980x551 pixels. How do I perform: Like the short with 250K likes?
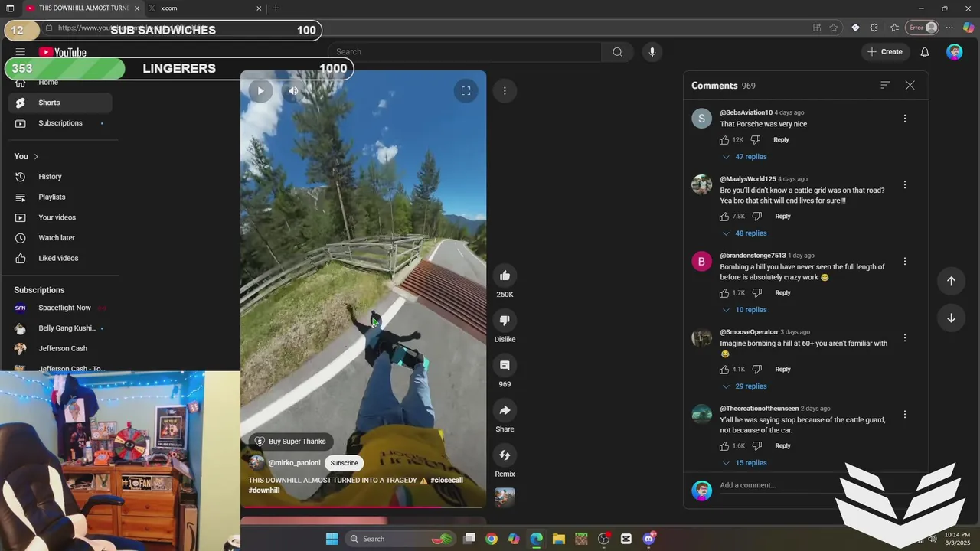(505, 275)
